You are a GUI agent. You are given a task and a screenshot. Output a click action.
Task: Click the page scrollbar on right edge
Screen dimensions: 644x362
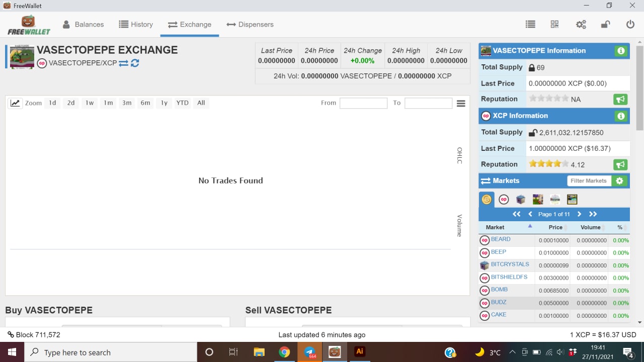click(x=639, y=88)
